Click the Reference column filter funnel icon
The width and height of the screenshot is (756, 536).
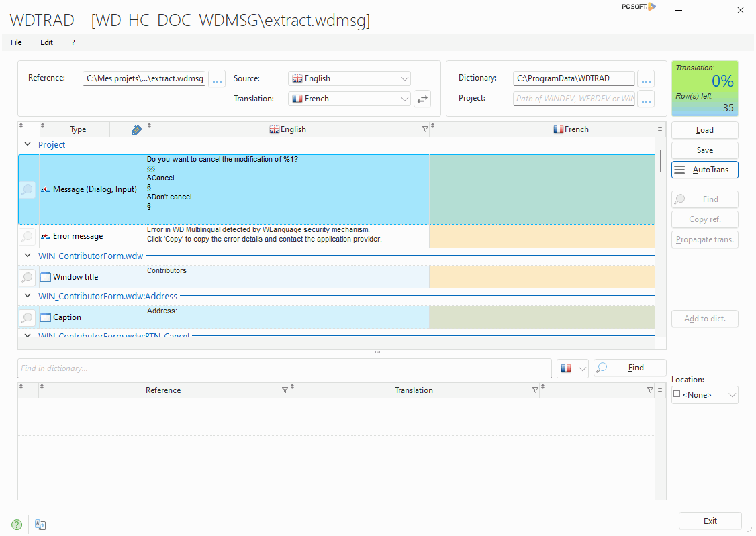[285, 390]
